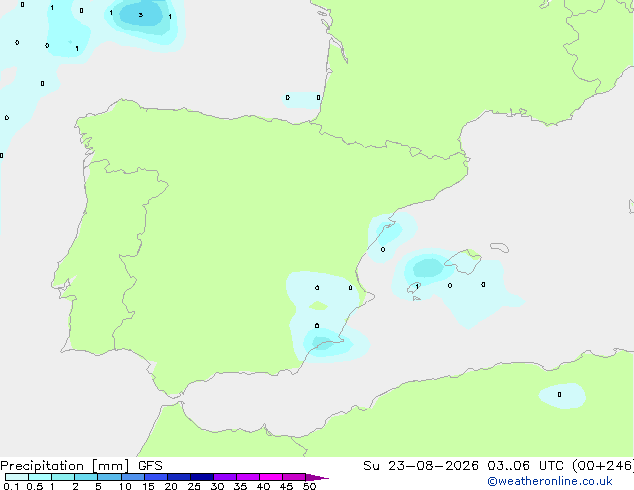This screenshot has width=634, height=490.
Task: Select the 20 to 25 mm legend swatch
Action: [x=179, y=477]
